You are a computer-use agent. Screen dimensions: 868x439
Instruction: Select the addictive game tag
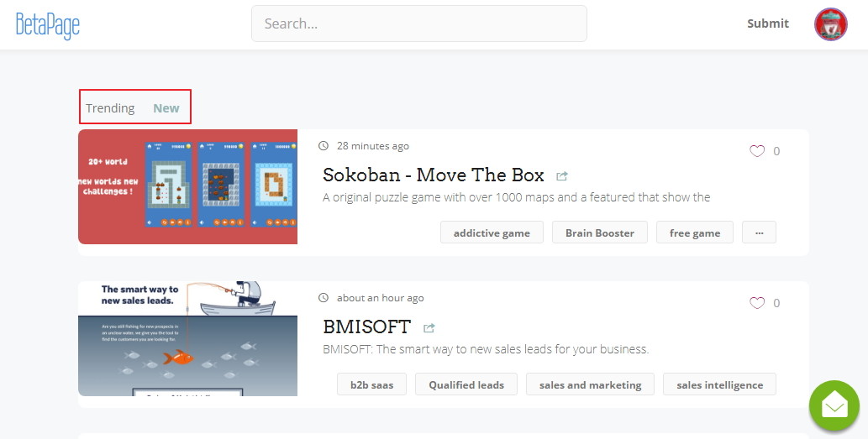492,233
